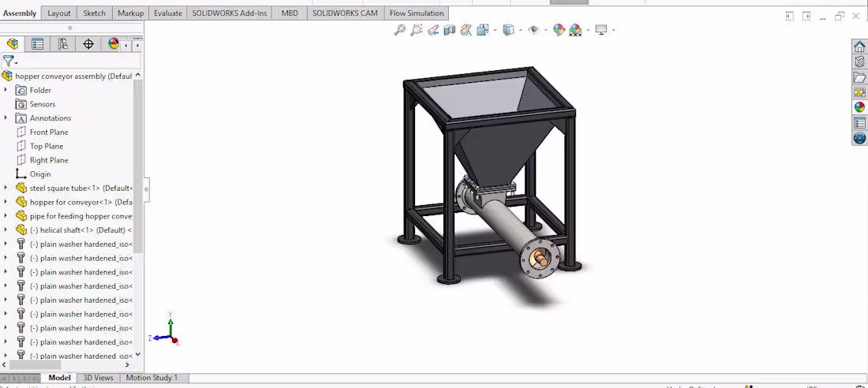This screenshot has height=388, width=868.
Task: Click the feature tree scroll-down arrow
Action: click(138, 355)
